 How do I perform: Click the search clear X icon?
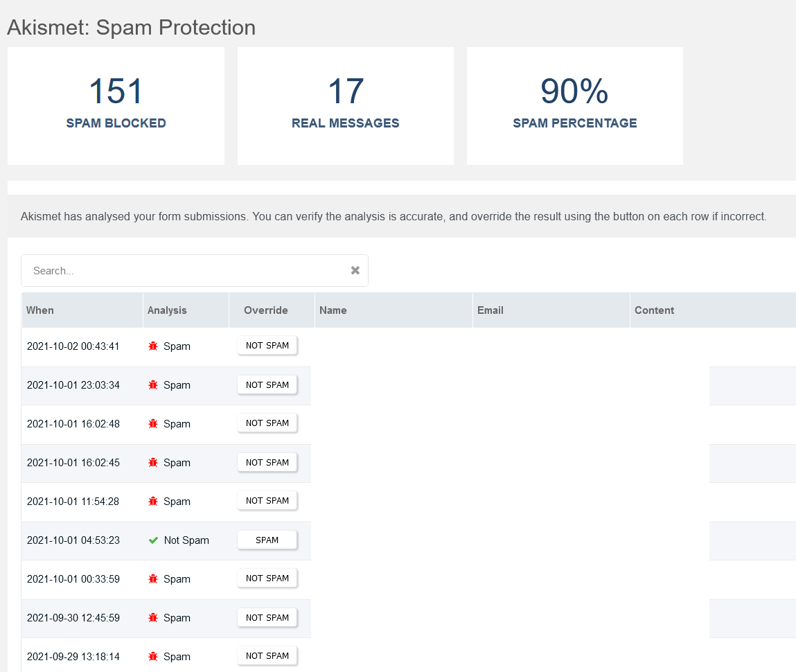click(355, 270)
